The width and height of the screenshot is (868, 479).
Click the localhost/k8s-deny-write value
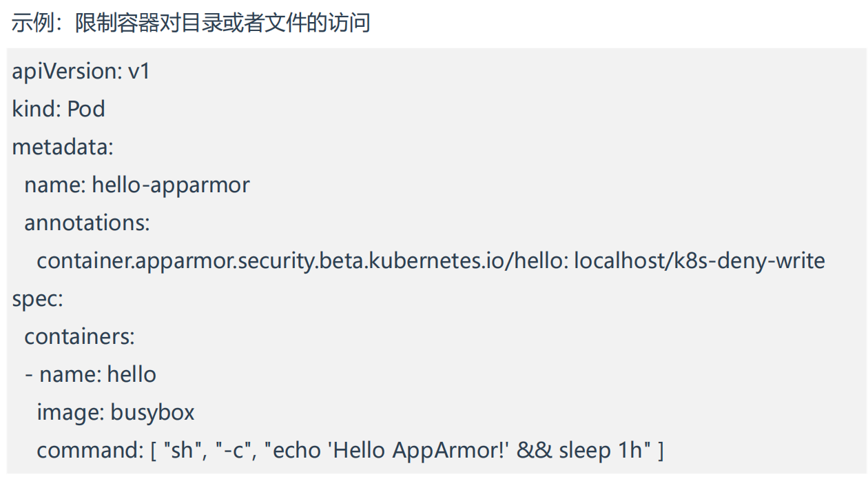coord(699,261)
